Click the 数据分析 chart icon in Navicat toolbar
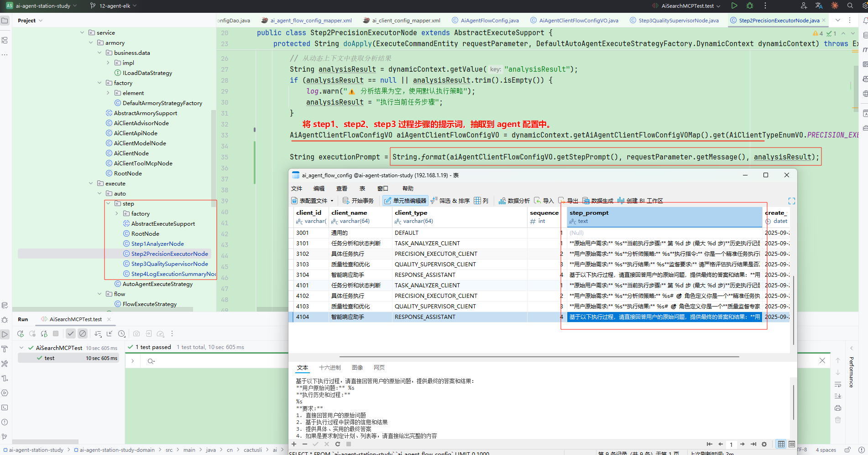 coord(502,201)
